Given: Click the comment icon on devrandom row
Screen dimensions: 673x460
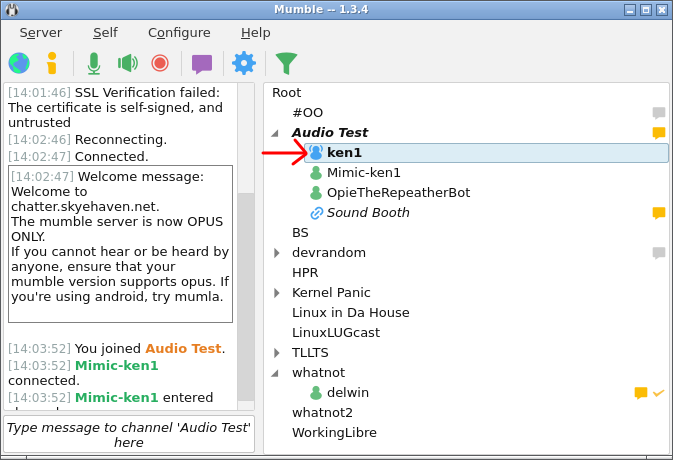Looking at the screenshot, I should (658, 253).
